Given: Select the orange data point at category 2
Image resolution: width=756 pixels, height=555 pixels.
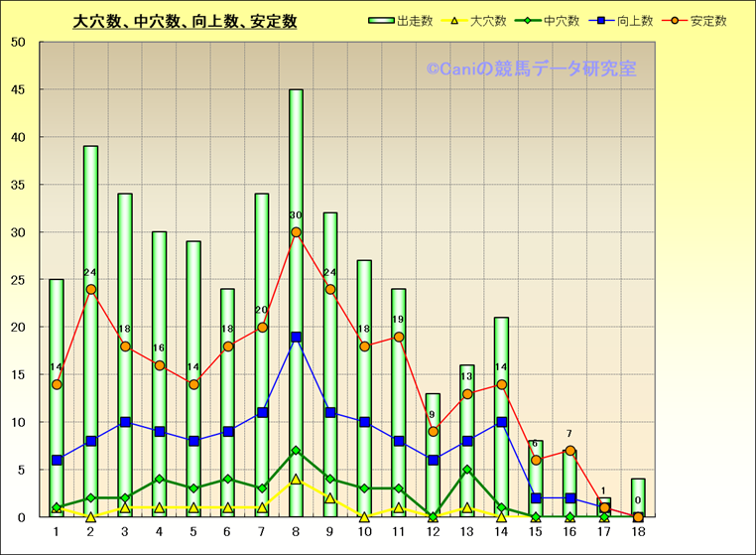Looking at the screenshot, I should click(90, 290).
